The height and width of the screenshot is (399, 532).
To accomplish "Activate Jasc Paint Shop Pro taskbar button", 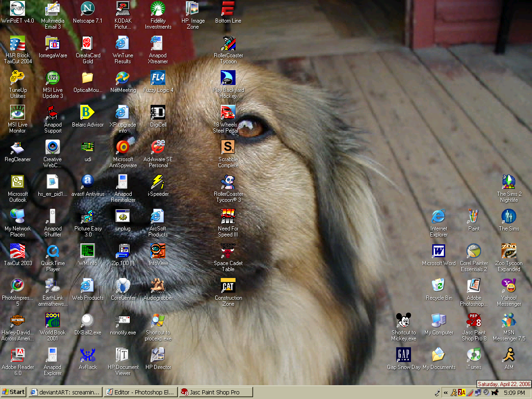I will click(216, 392).
